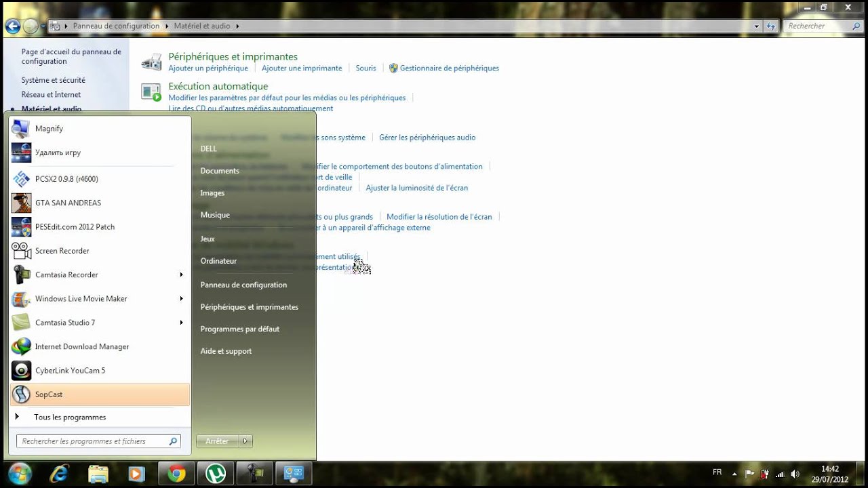Start the Screen Recorder program
Viewport: 868px width, 488px height.
point(100,251)
